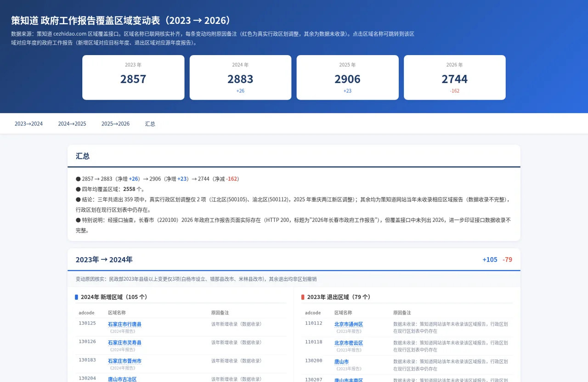Click the 四年均覆盖区域 2558 个 summary line
This screenshot has height=382, width=588.
coord(110,189)
